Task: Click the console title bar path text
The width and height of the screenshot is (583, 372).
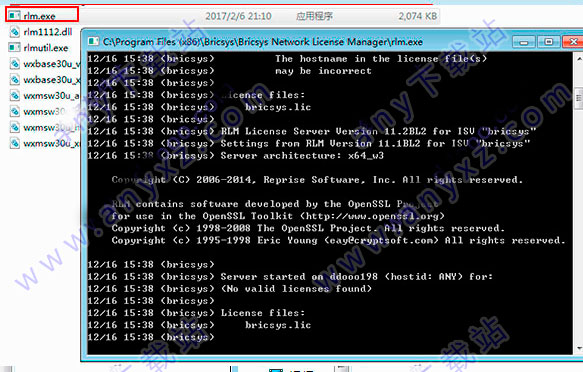Action: click(x=263, y=42)
